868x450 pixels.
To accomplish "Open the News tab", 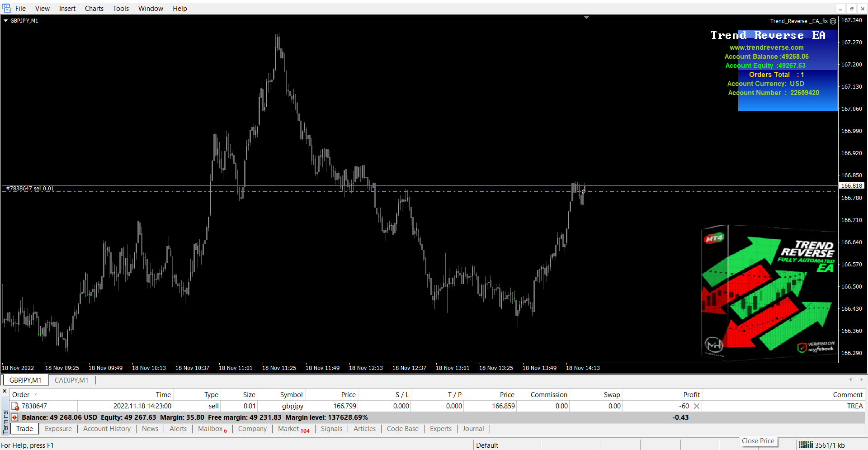I will [x=150, y=429].
